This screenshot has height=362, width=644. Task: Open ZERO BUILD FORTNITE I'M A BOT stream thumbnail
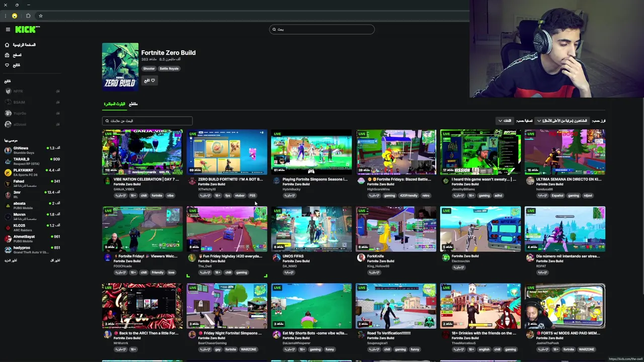point(227,152)
